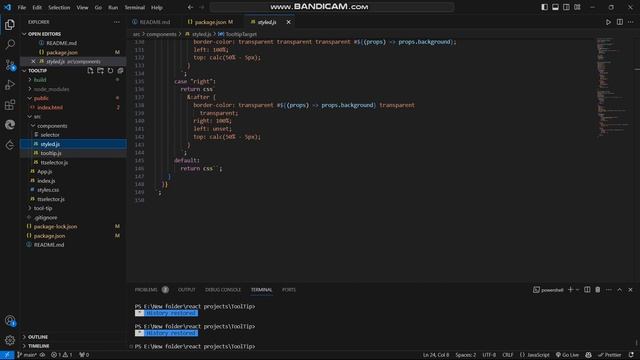Collapse all folders in Explorer

(x=120, y=71)
